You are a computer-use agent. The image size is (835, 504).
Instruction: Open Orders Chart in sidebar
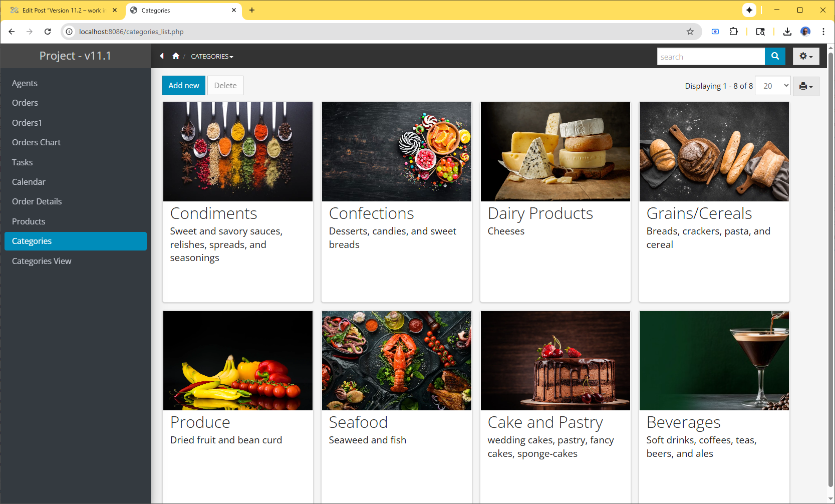[x=36, y=142]
